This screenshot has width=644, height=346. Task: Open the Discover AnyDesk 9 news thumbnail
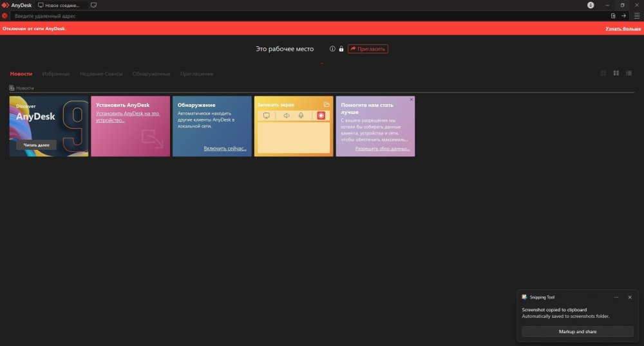(49, 126)
